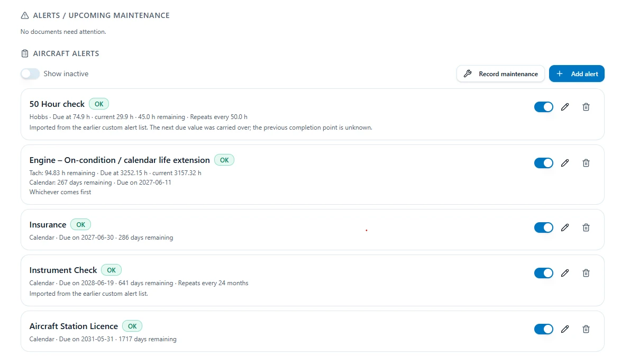
Task: Edit the Engine On-condition alert
Action: click(565, 163)
